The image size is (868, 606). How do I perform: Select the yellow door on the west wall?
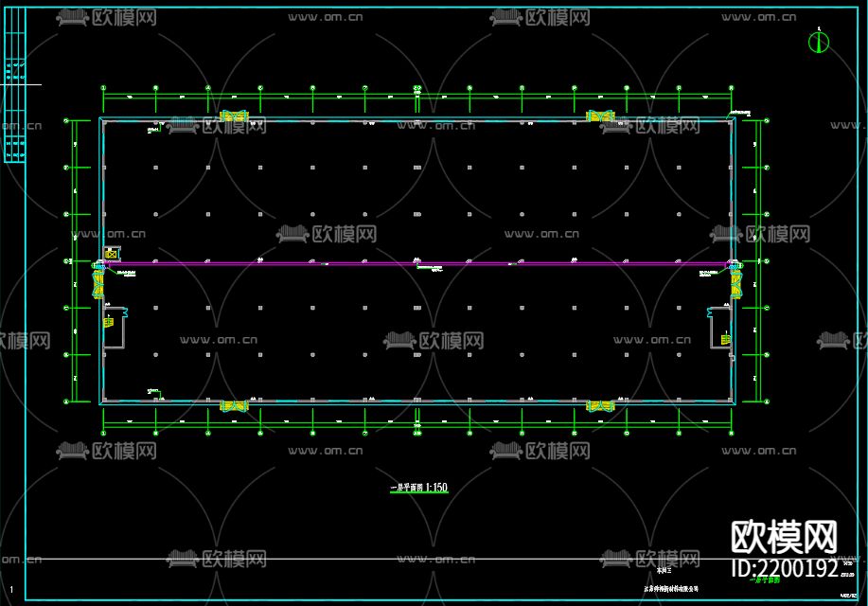98,284
